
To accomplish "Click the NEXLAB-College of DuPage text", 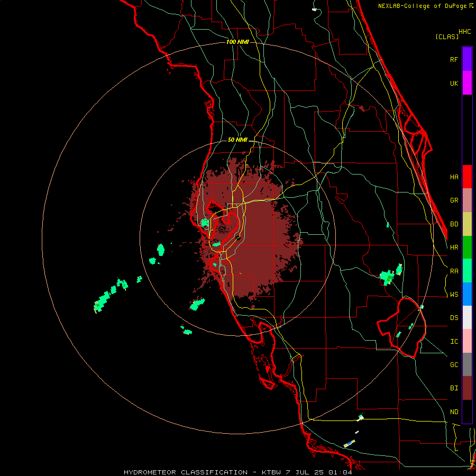I will coord(423,6).
